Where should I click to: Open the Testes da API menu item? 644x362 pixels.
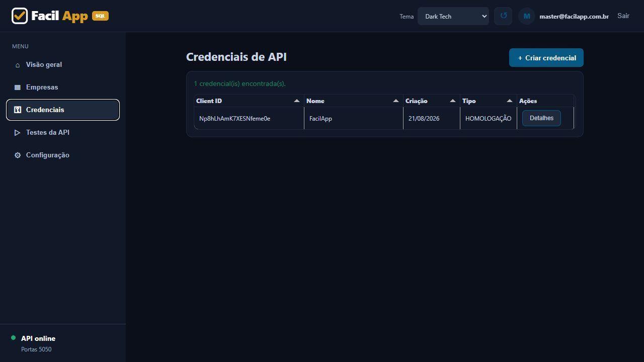pos(63,133)
